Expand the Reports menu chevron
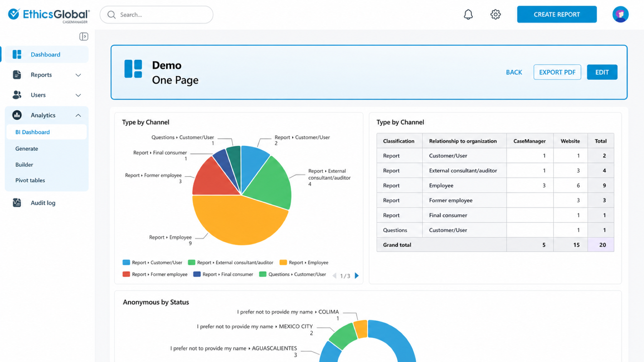Image resolution: width=644 pixels, height=362 pixels. pyautogui.click(x=78, y=75)
